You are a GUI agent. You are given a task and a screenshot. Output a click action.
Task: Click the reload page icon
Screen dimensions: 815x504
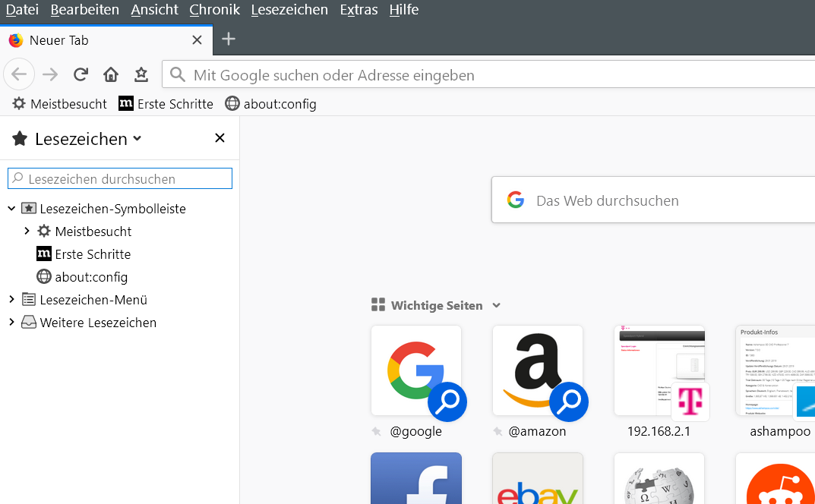click(81, 74)
